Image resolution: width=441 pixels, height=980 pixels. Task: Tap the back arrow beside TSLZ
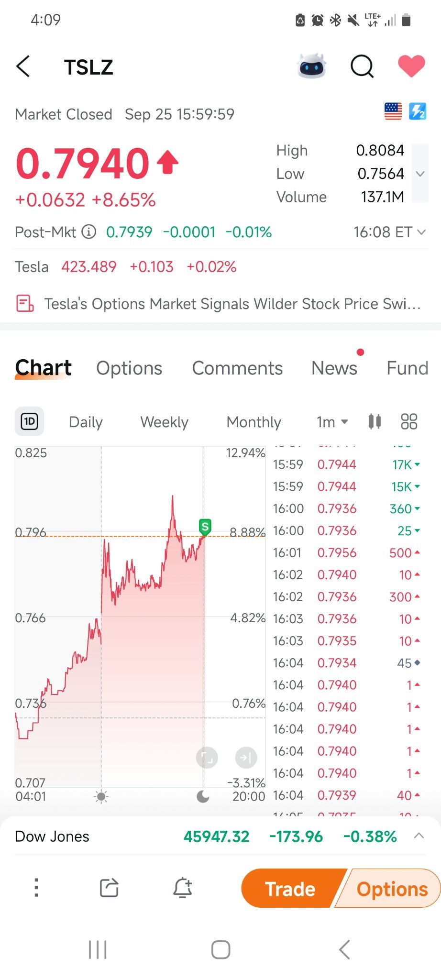click(x=23, y=66)
